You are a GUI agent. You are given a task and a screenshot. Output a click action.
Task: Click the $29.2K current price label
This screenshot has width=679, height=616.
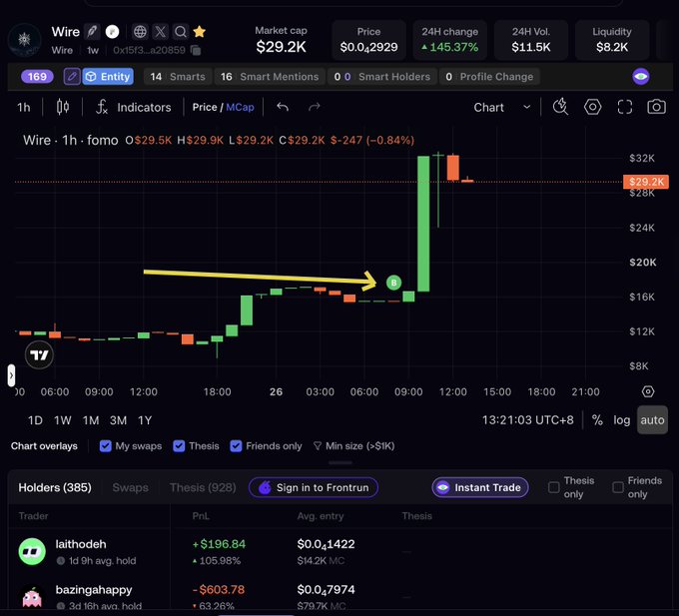(x=646, y=182)
